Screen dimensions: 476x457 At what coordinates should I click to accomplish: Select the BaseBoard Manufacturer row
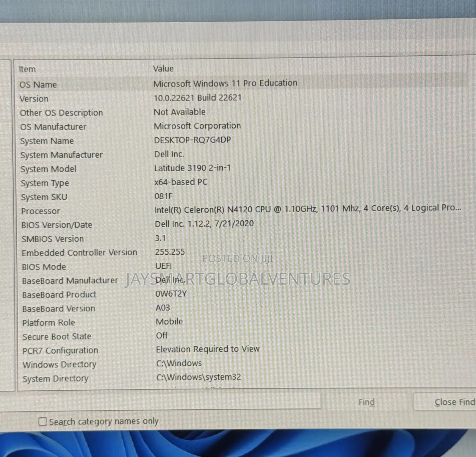[x=242, y=281]
